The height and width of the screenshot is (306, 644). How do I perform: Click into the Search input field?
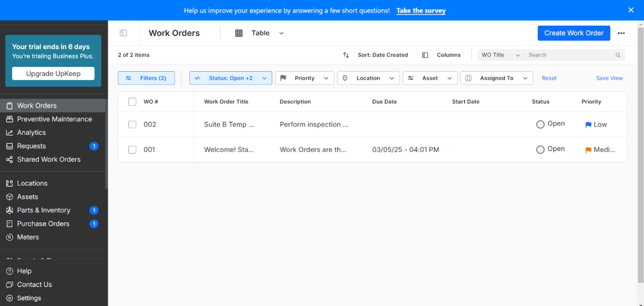click(x=569, y=55)
